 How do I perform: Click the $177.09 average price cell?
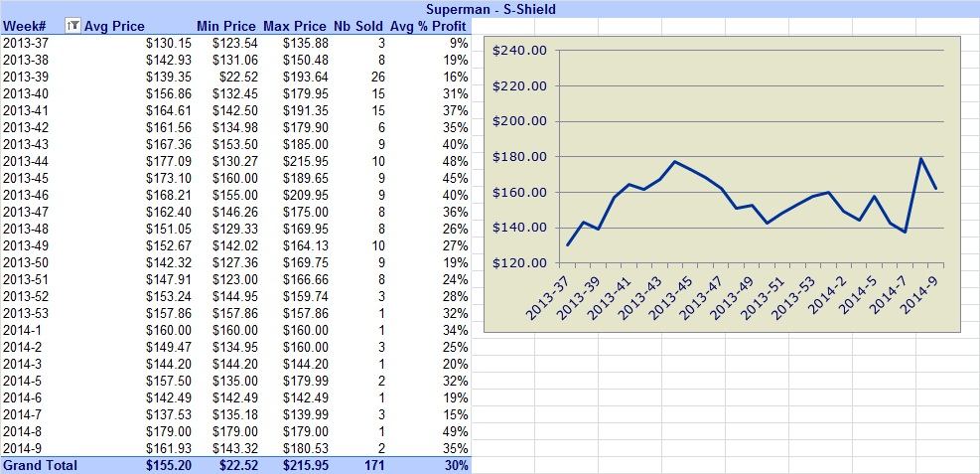pos(169,161)
